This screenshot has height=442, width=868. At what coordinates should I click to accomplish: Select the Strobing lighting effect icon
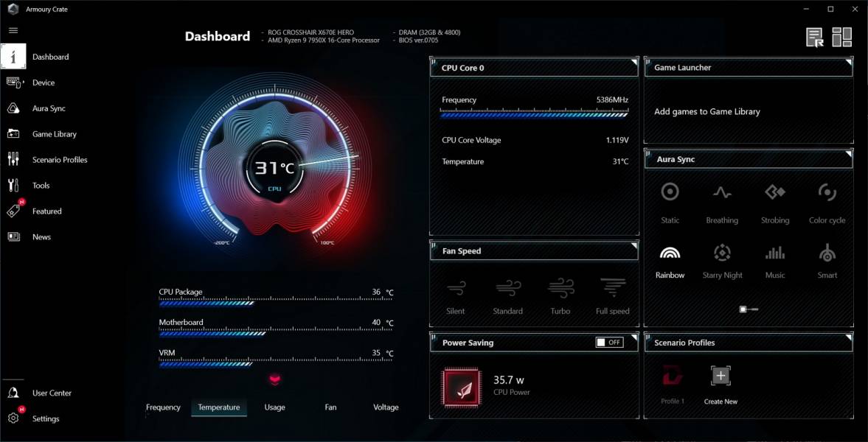pyautogui.click(x=774, y=192)
